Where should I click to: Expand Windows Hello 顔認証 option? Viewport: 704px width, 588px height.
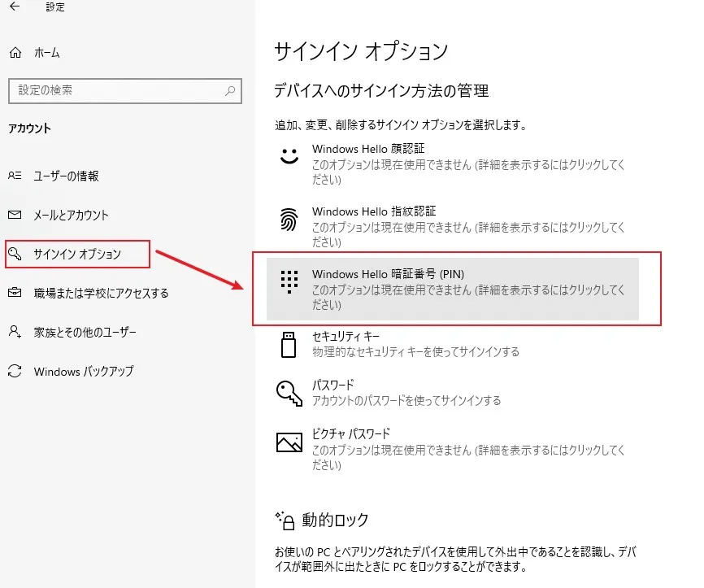coord(453,163)
